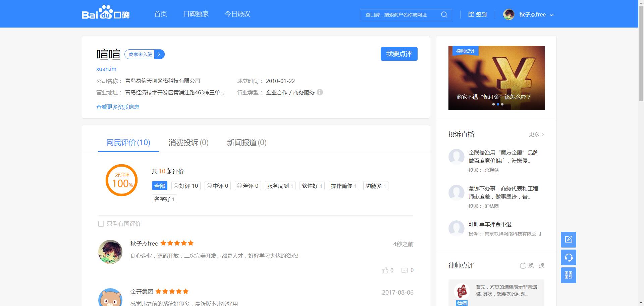Image resolution: width=644 pixels, height=306 pixels.
Task: Open the 町町单车押金不退 complaint
Action: 490,224
